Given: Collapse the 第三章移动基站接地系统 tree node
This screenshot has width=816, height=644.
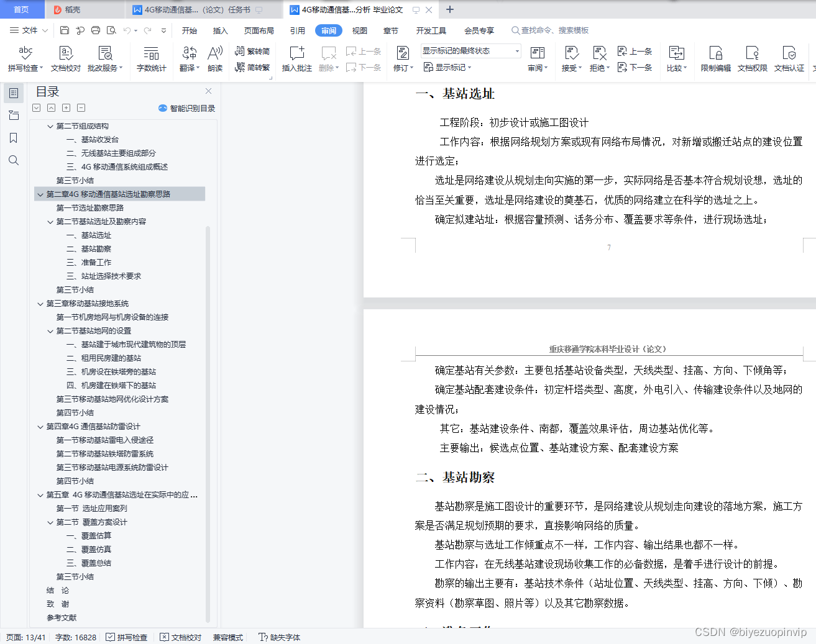Looking at the screenshot, I should point(40,304).
